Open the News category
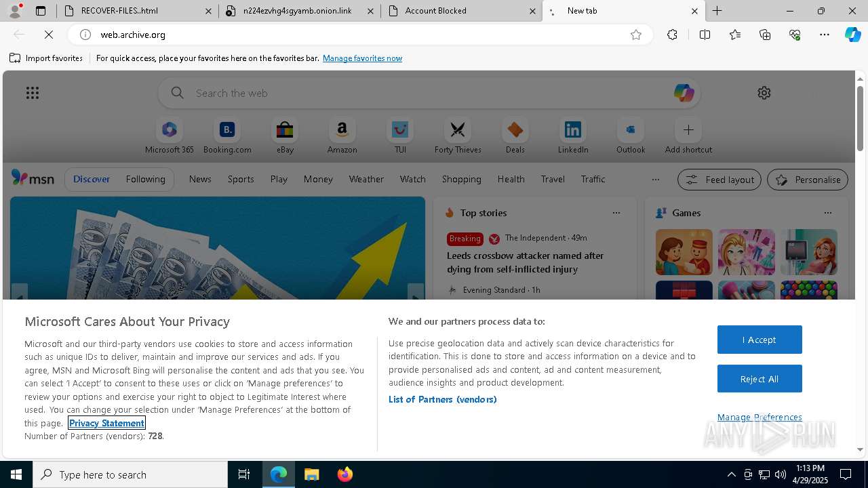Image resolution: width=868 pixels, height=488 pixels. (200, 179)
